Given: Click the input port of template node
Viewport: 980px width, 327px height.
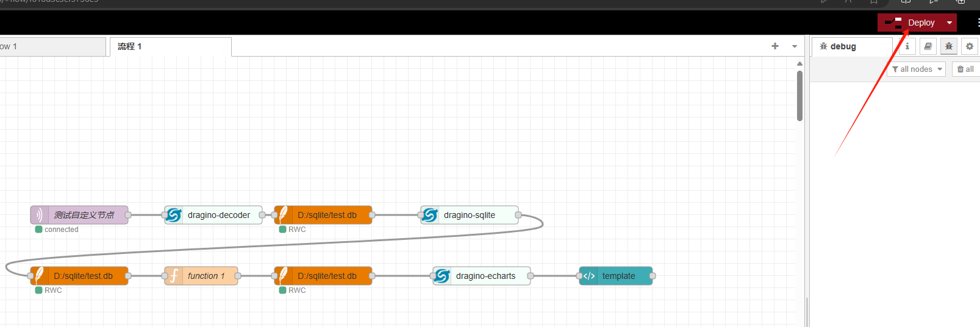Looking at the screenshot, I should 579,276.
